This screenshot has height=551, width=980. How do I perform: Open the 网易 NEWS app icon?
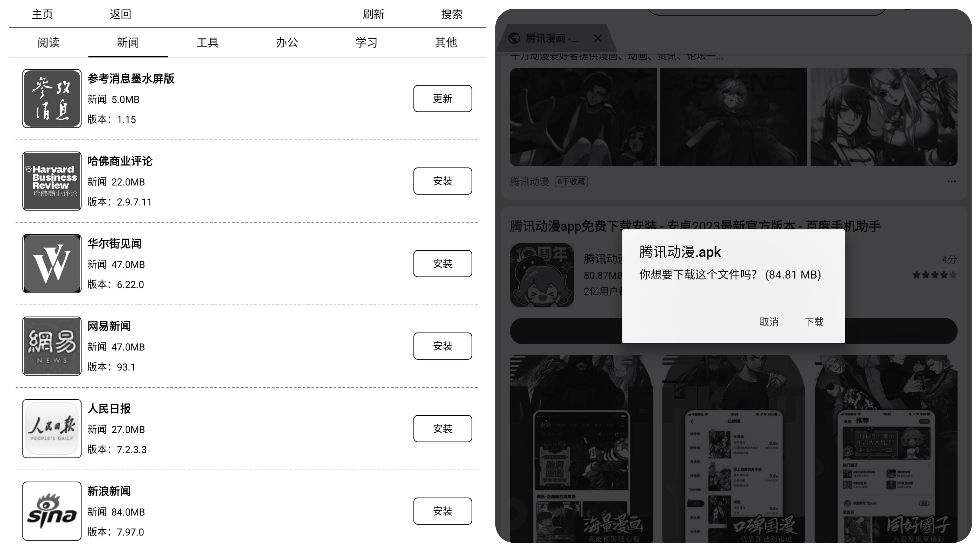point(52,346)
